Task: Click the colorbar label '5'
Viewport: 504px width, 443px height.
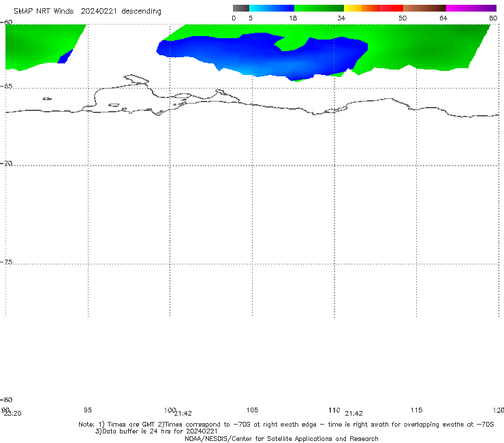Action: coord(251,18)
